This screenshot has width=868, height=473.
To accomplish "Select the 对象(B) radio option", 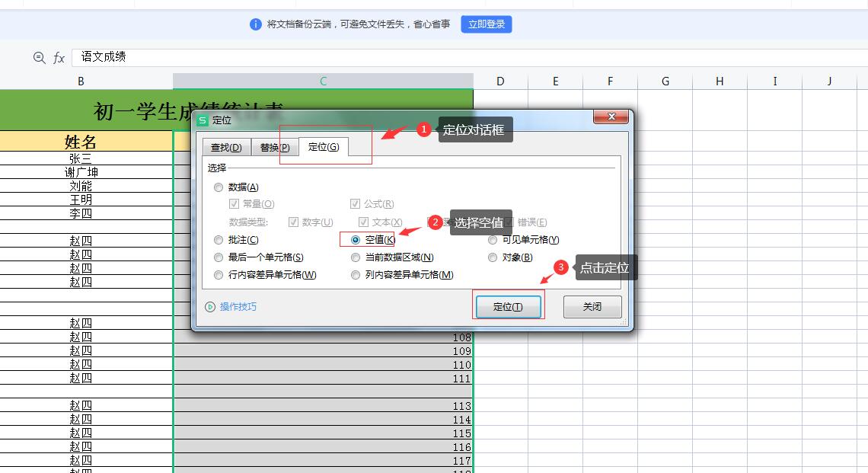I will 492,257.
